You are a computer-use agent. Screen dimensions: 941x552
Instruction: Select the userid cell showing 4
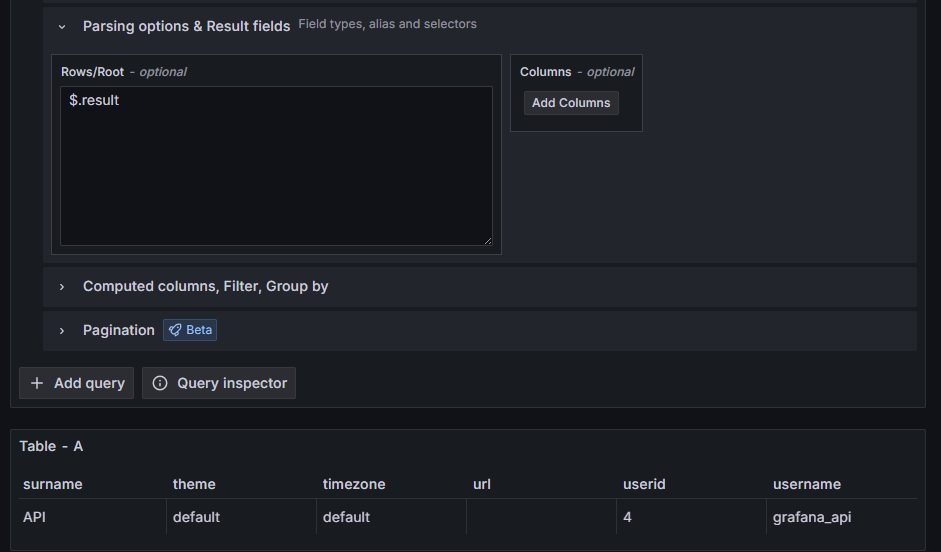click(x=628, y=517)
